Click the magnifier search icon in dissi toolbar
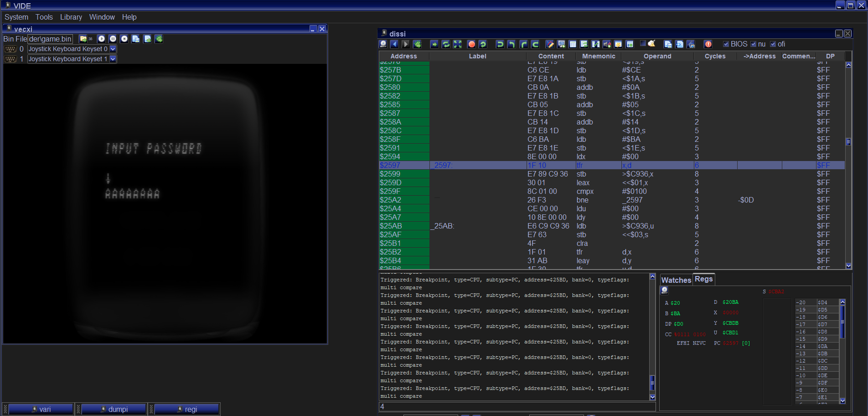The height and width of the screenshot is (416, 868). (x=383, y=44)
